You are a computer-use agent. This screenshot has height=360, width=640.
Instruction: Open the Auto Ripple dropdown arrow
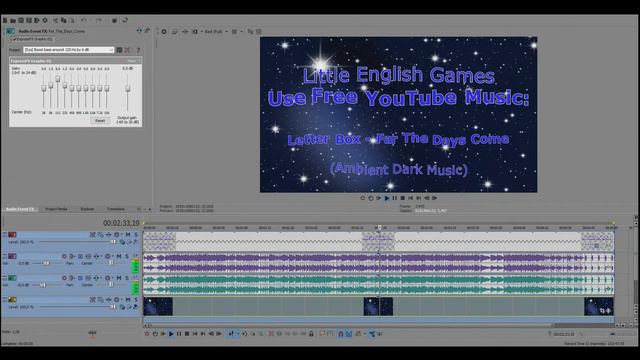[364, 334]
